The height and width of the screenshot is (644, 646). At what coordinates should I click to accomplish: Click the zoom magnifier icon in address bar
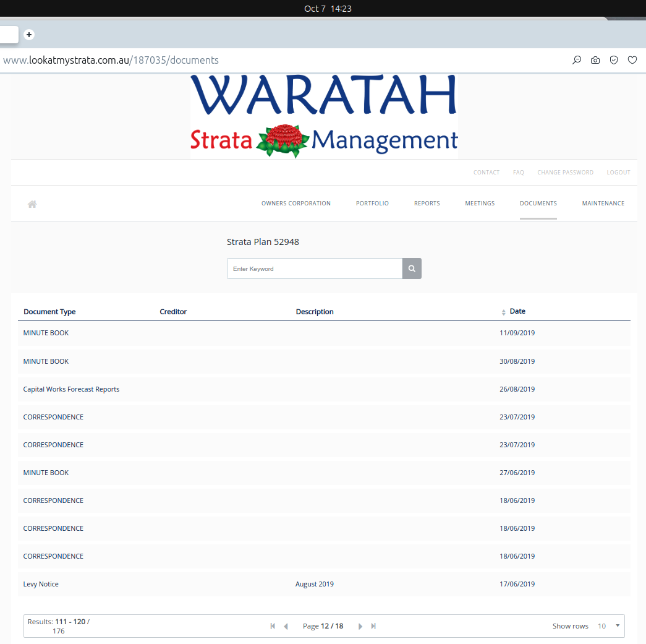577,60
